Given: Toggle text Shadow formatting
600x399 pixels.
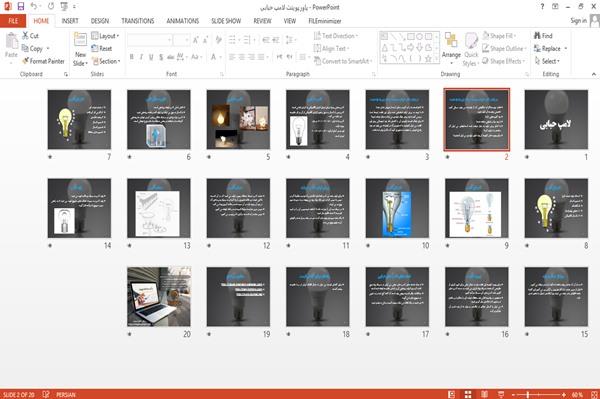Looking at the screenshot, I should (x=161, y=57).
